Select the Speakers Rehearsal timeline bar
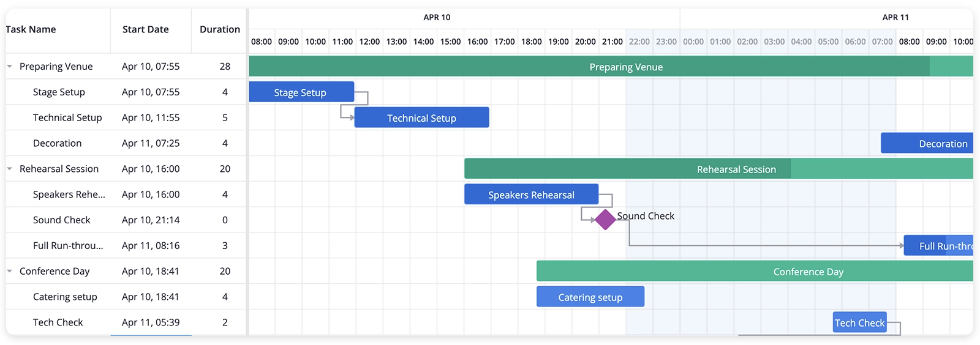 (531, 195)
